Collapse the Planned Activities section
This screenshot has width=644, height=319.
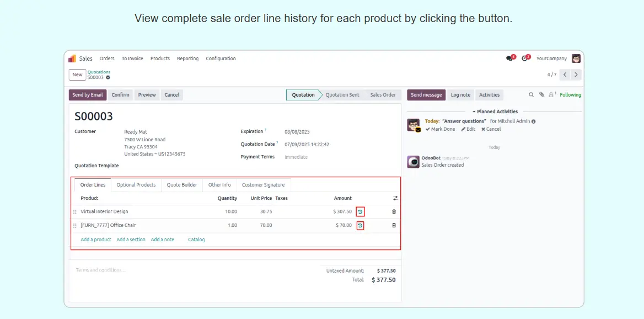tap(495, 111)
